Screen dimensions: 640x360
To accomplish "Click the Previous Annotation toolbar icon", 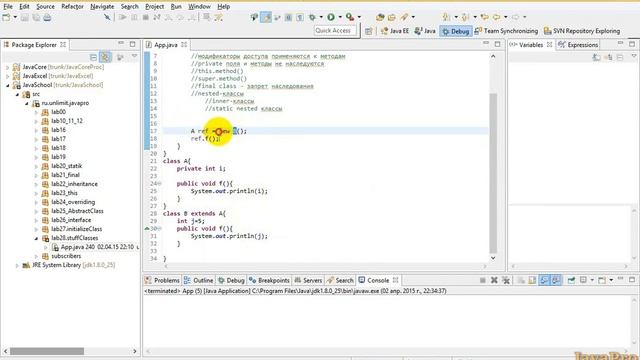I will (x=465, y=17).
